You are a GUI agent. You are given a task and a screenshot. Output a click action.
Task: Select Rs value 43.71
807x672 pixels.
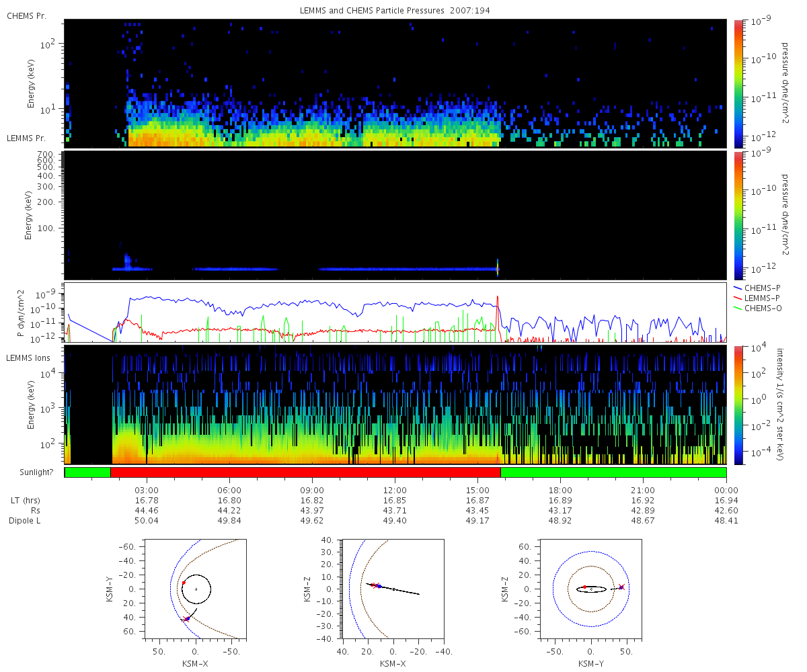[x=395, y=511]
